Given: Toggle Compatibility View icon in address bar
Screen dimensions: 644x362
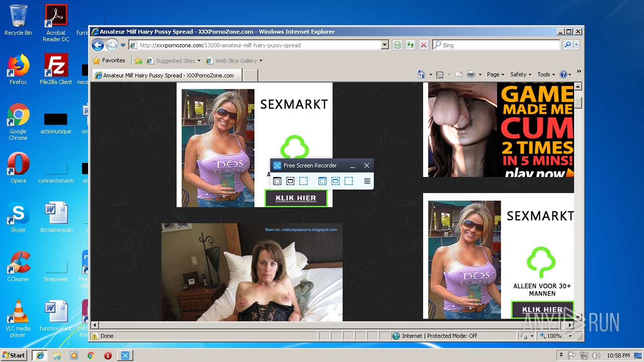Looking at the screenshot, I should click(x=397, y=45).
